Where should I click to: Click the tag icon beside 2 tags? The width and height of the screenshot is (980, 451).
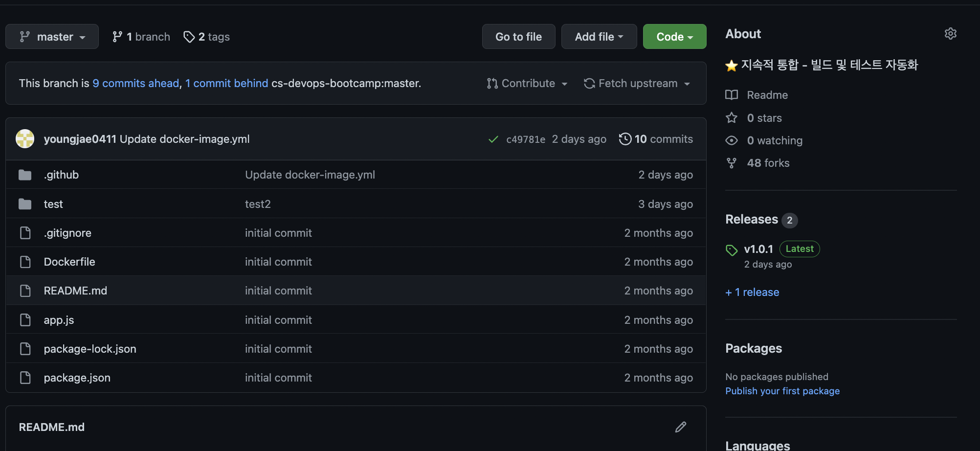189,37
